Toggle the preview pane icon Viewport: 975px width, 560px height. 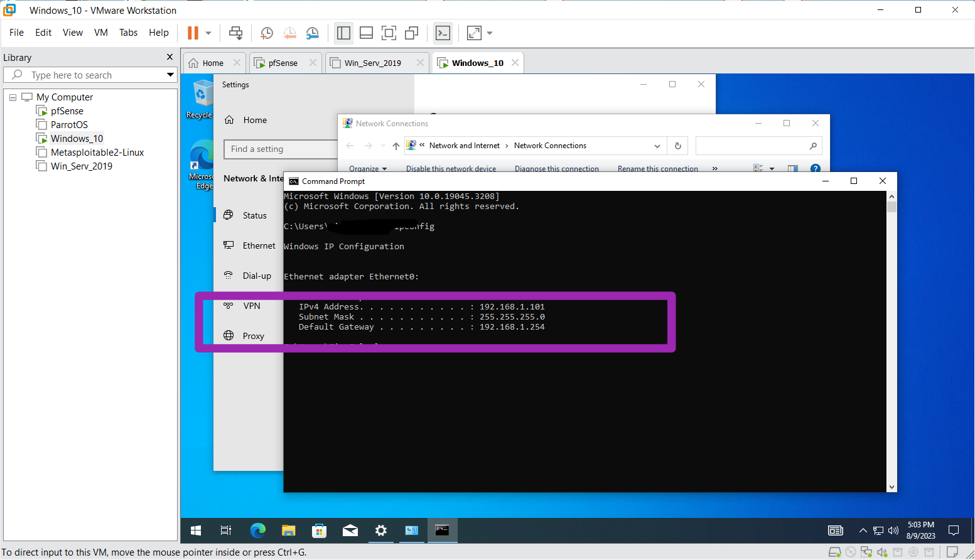pos(793,168)
